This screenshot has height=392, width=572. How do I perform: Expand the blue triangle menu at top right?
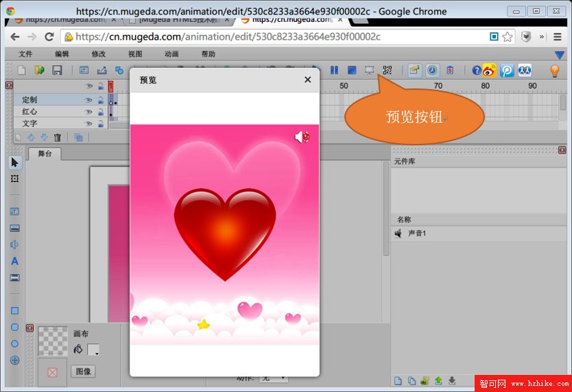(x=559, y=54)
